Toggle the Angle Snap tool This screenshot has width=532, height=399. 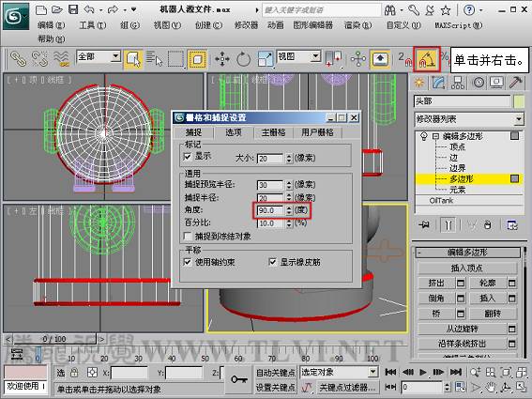pyautogui.click(x=427, y=59)
